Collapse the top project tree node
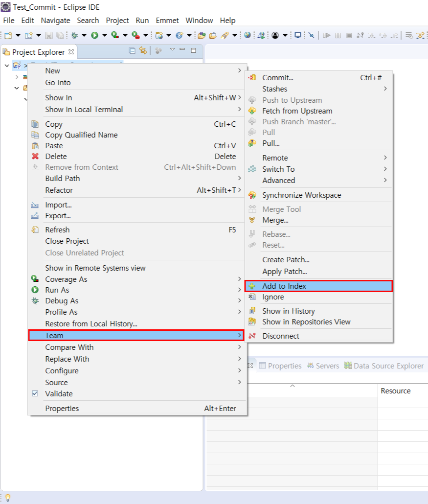The height and width of the screenshot is (504, 428). 7,66
